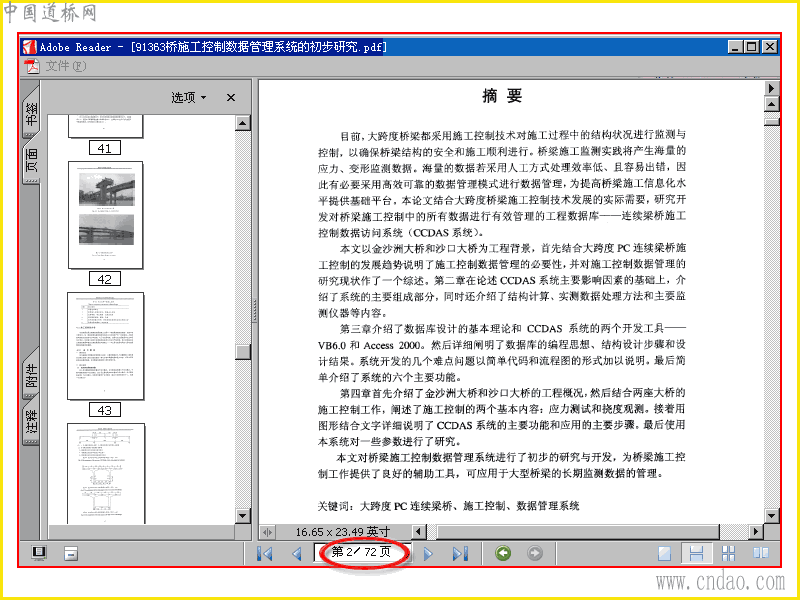Switch to the 书签 side tab
Screen dimensions: 800x600
[31, 113]
